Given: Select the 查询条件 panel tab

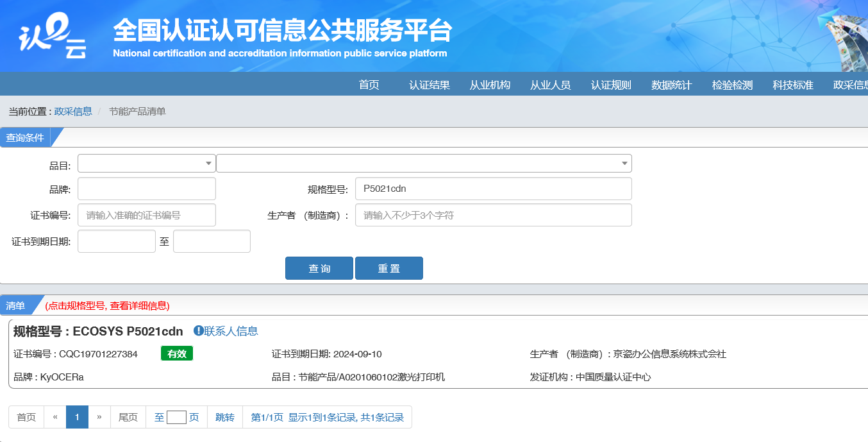Looking at the screenshot, I should point(25,137).
